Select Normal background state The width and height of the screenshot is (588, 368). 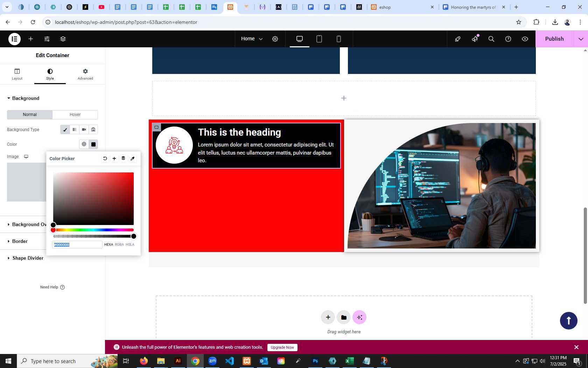(x=30, y=115)
